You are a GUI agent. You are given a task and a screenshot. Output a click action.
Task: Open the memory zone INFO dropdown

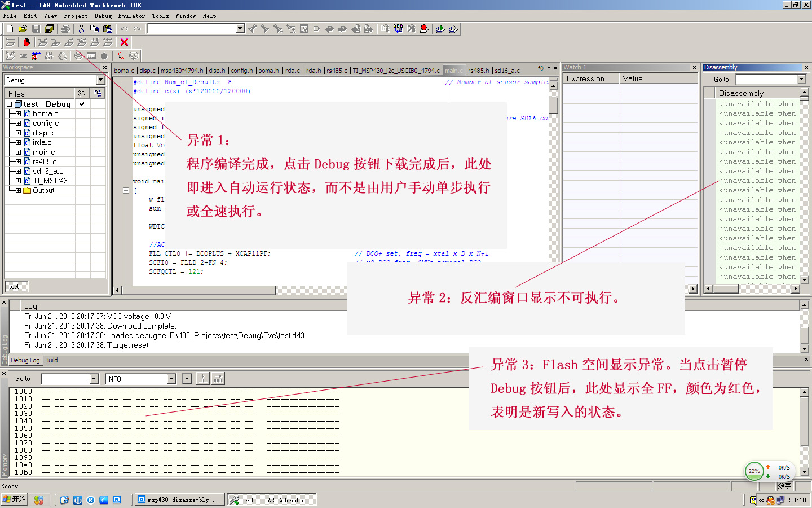tap(171, 379)
